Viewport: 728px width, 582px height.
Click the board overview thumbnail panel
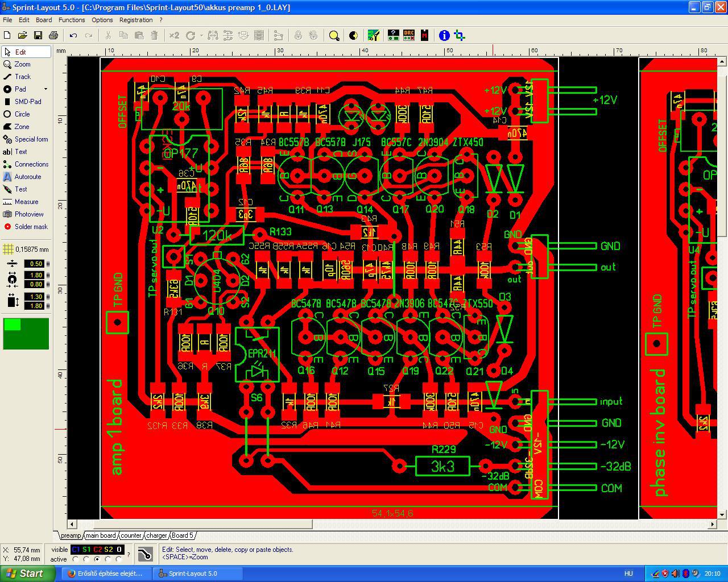click(26, 334)
